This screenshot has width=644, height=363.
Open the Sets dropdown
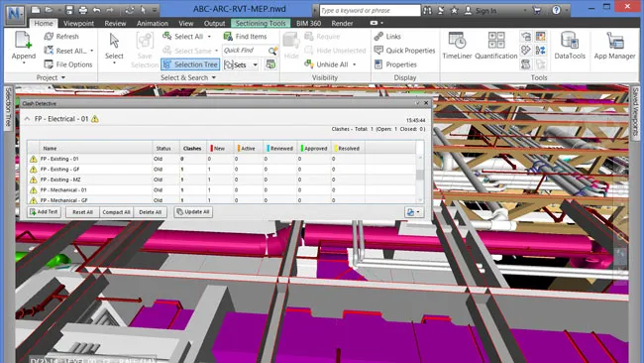coord(255,64)
